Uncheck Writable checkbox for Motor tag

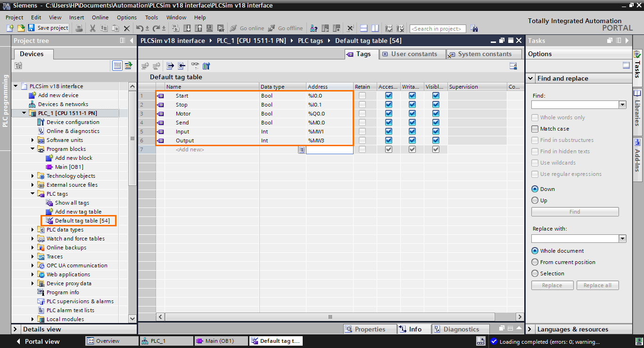(412, 114)
